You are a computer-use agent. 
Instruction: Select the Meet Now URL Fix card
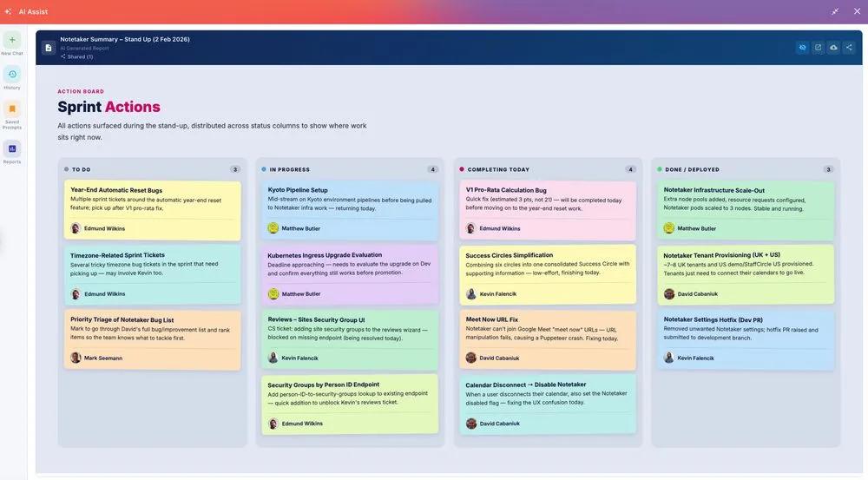tap(548, 339)
